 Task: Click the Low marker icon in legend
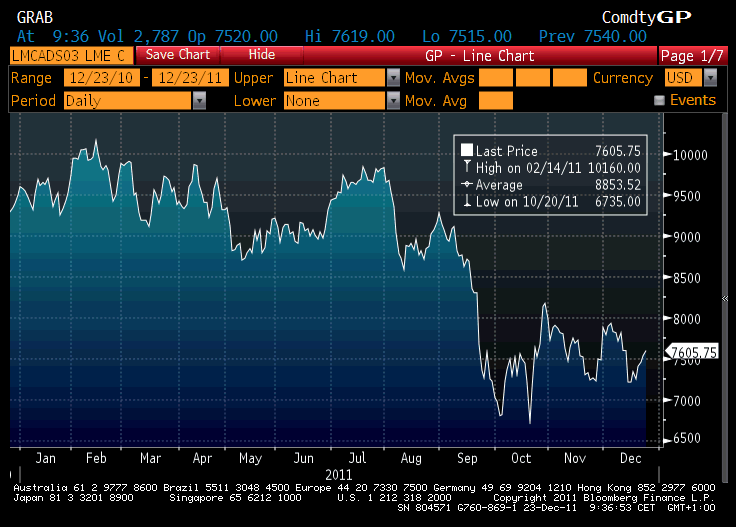466,202
